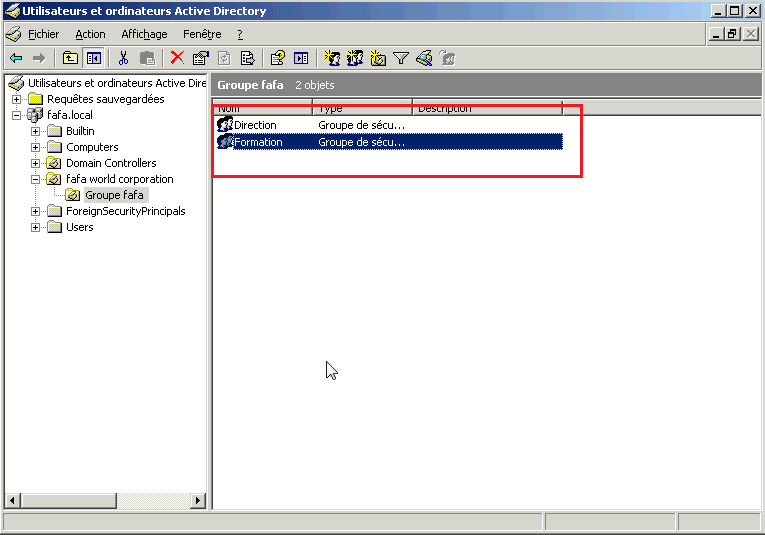Screen dimensions: 765x535
Task: Restore the inner MDI child window
Action: click(x=732, y=34)
